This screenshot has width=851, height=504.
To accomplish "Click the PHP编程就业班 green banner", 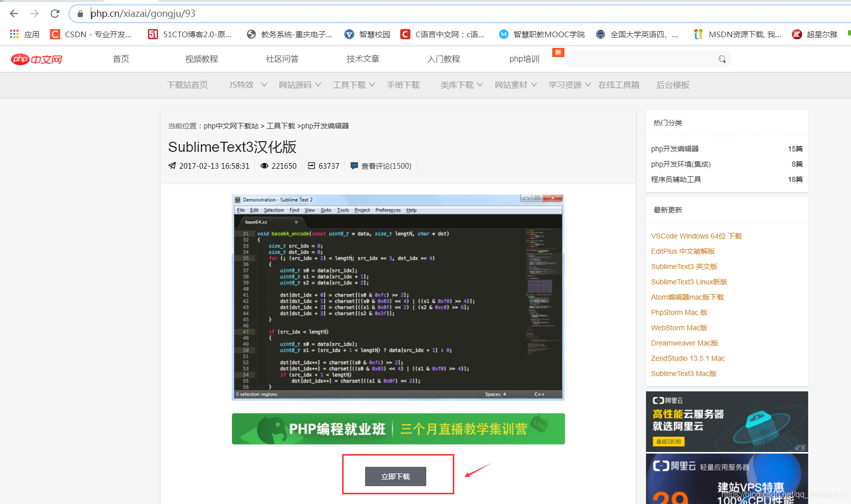I will click(x=398, y=429).
